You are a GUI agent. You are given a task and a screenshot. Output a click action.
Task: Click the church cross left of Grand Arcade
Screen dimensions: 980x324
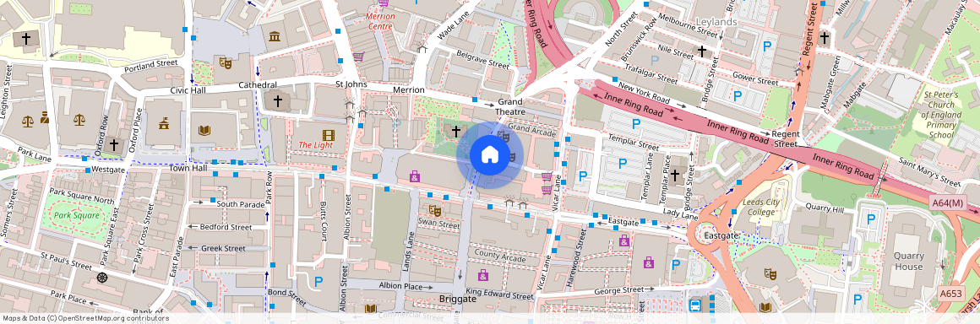click(x=456, y=131)
